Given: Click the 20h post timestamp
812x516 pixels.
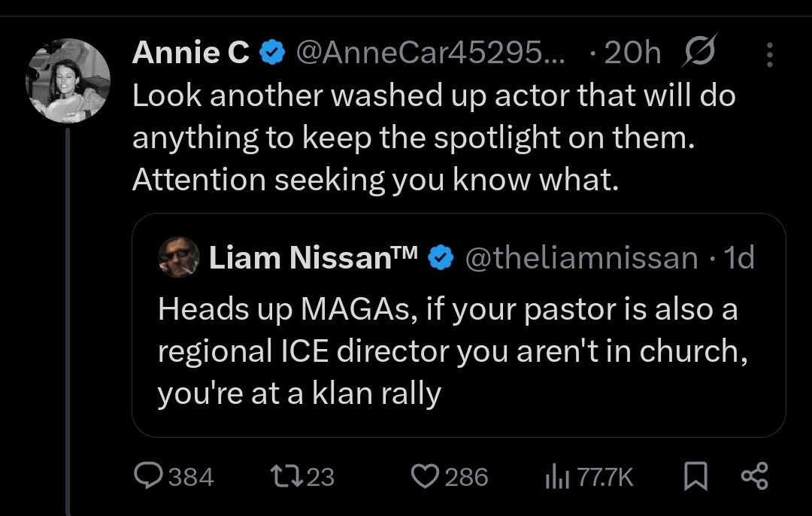Looking at the screenshot, I should [631, 53].
